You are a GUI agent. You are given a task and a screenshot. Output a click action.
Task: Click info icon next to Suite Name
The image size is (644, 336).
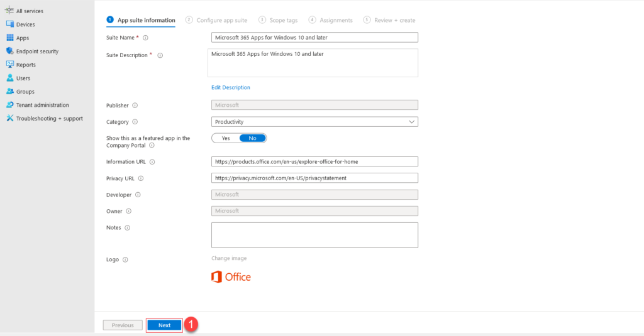(145, 38)
